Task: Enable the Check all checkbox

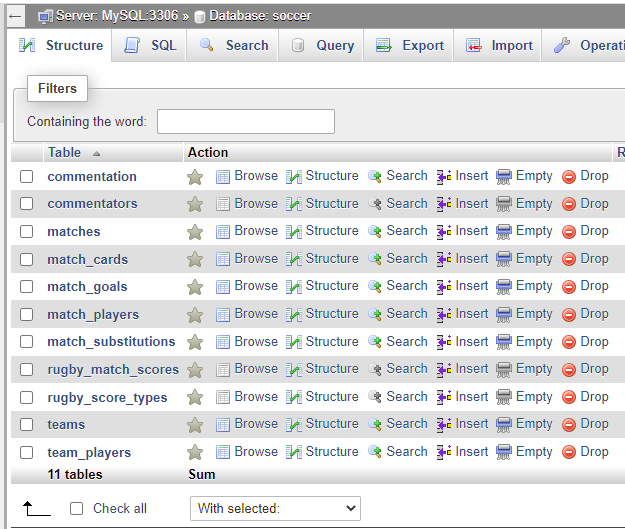Action: click(x=77, y=509)
